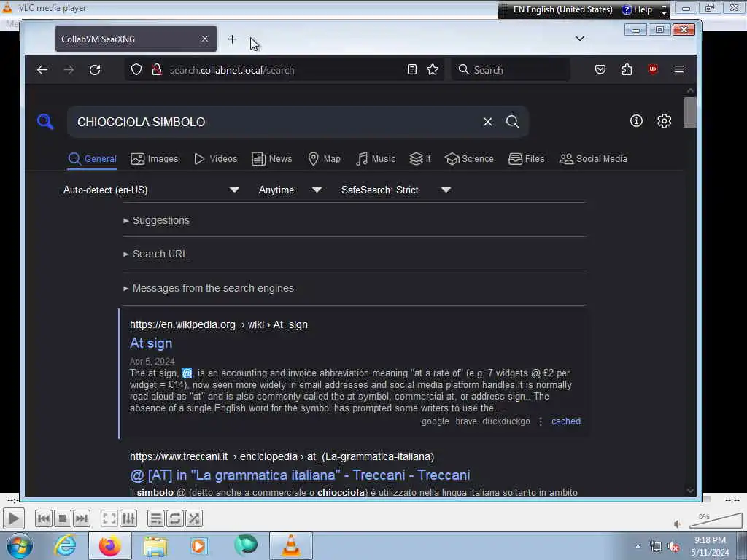Close the CollabVM SearXNG tab
The width and height of the screenshot is (747, 560).
click(x=205, y=39)
